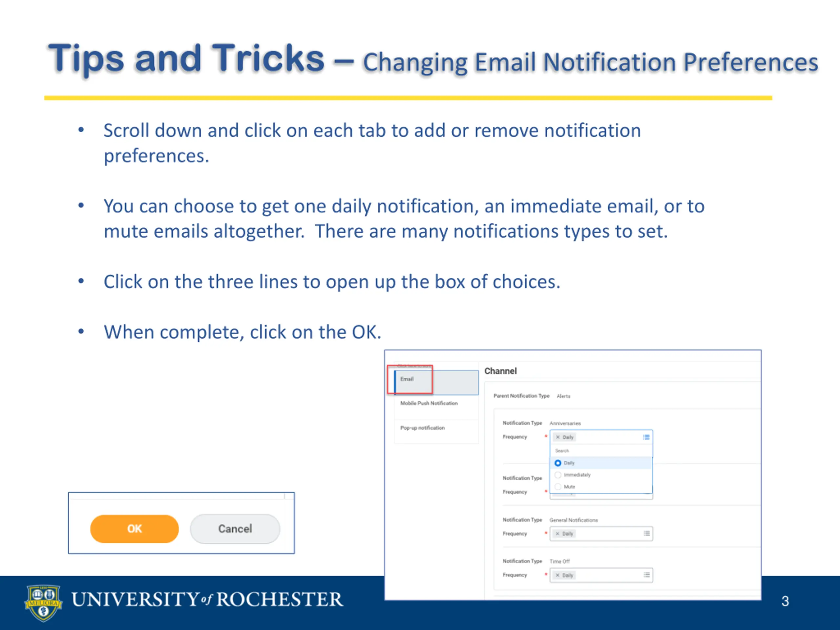840x630 pixels.
Task: Click the Cancel button
Action: point(235,529)
